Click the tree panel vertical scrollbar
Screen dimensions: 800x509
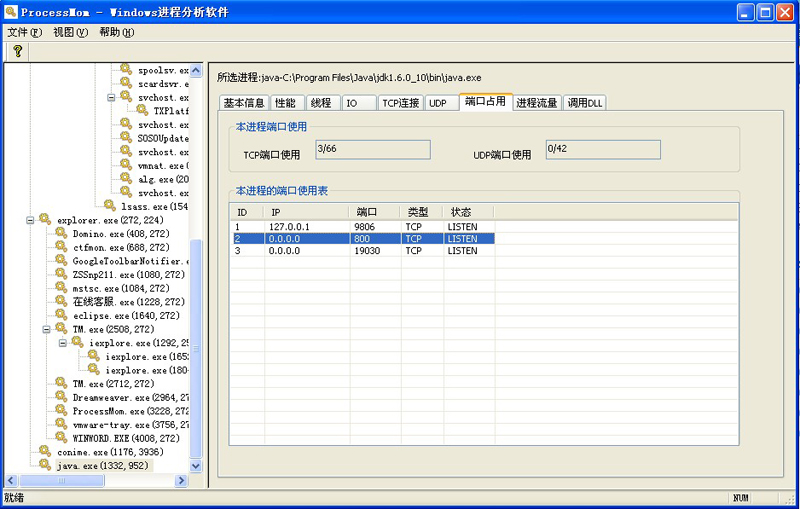click(196, 350)
